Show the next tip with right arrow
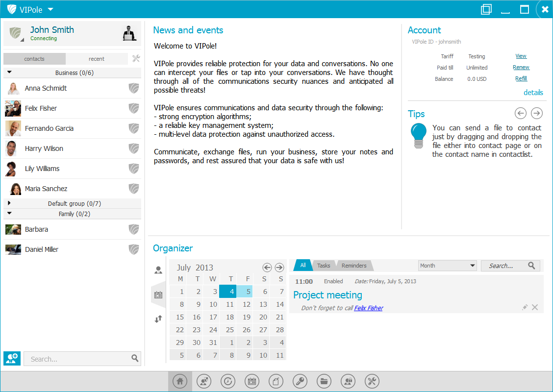Image resolution: width=553 pixels, height=392 pixels. pyautogui.click(x=537, y=114)
